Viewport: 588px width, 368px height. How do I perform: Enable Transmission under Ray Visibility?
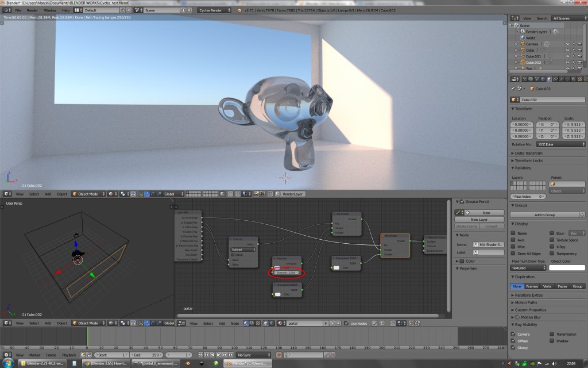552,333
